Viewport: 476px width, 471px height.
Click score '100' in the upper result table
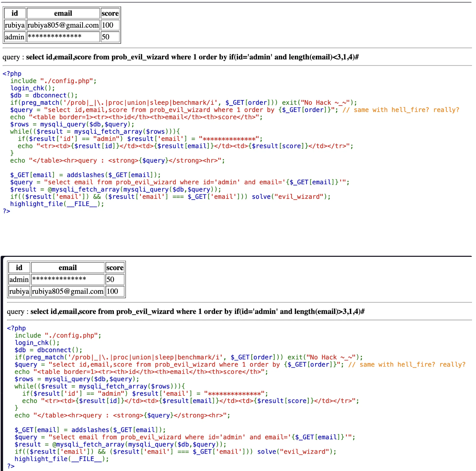[x=110, y=25]
